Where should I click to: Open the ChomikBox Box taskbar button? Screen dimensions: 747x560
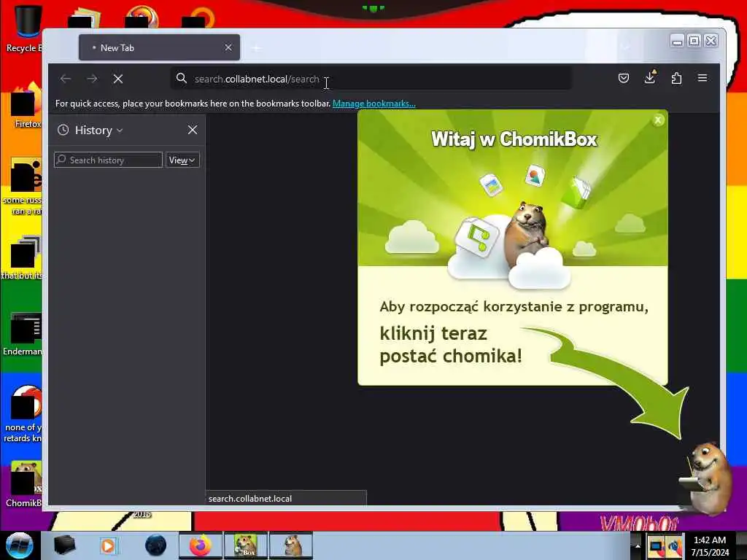(246, 545)
